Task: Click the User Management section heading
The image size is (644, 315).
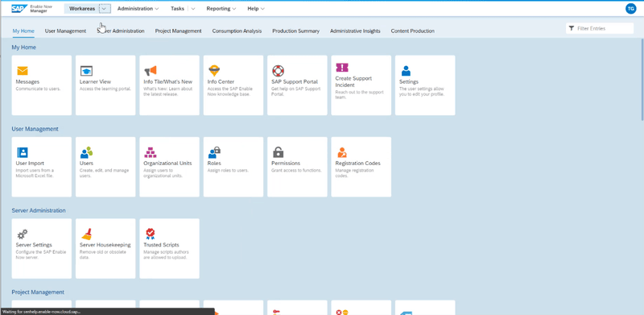Action: point(35,129)
